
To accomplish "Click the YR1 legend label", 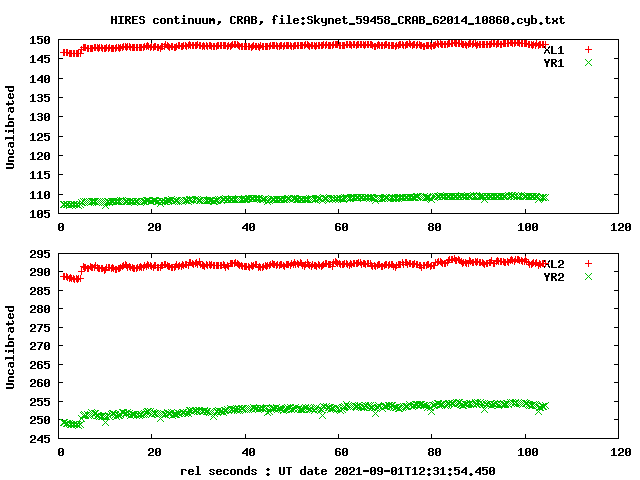I will pos(554,63).
